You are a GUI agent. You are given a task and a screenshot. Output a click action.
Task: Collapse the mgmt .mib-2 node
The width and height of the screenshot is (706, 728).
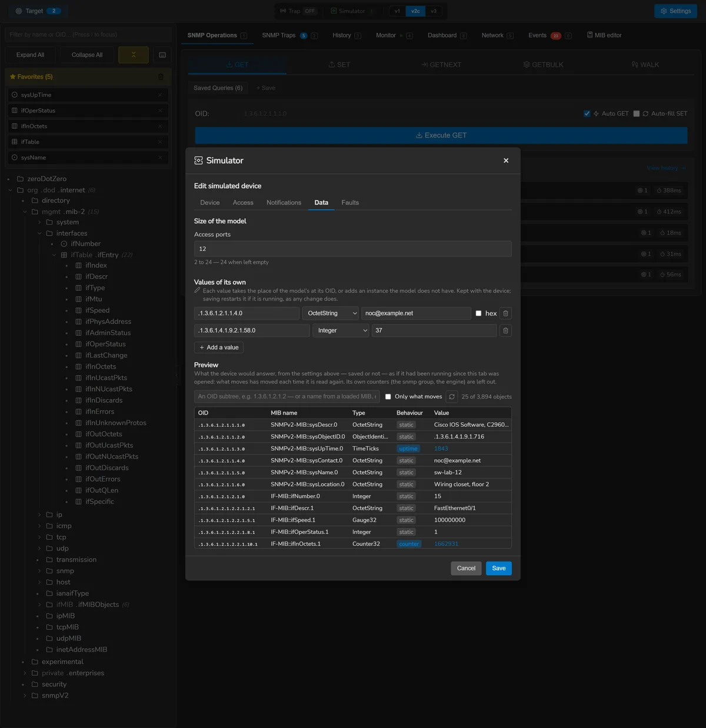point(25,212)
